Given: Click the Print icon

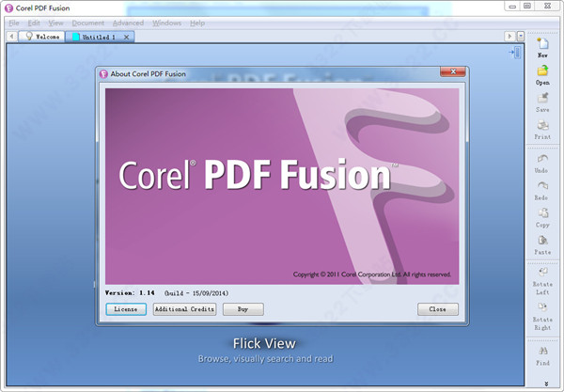Looking at the screenshot, I should click(x=542, y=125).
